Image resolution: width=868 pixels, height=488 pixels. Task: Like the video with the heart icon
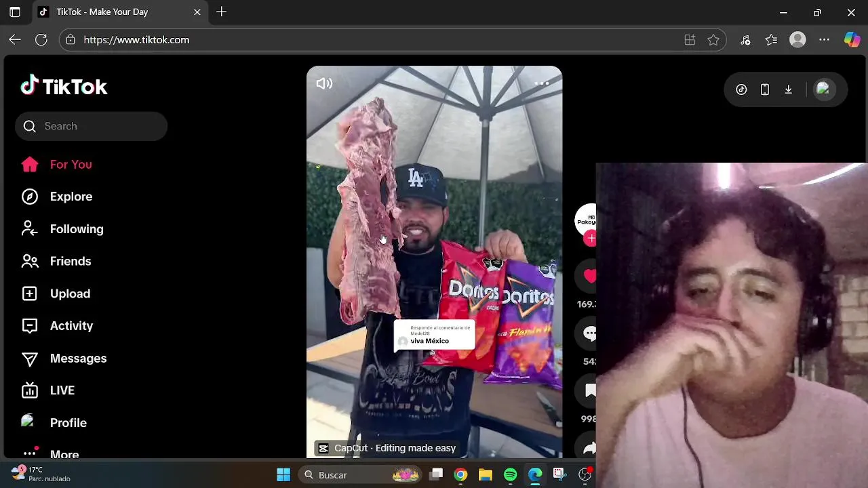click(x=589, y=276)
